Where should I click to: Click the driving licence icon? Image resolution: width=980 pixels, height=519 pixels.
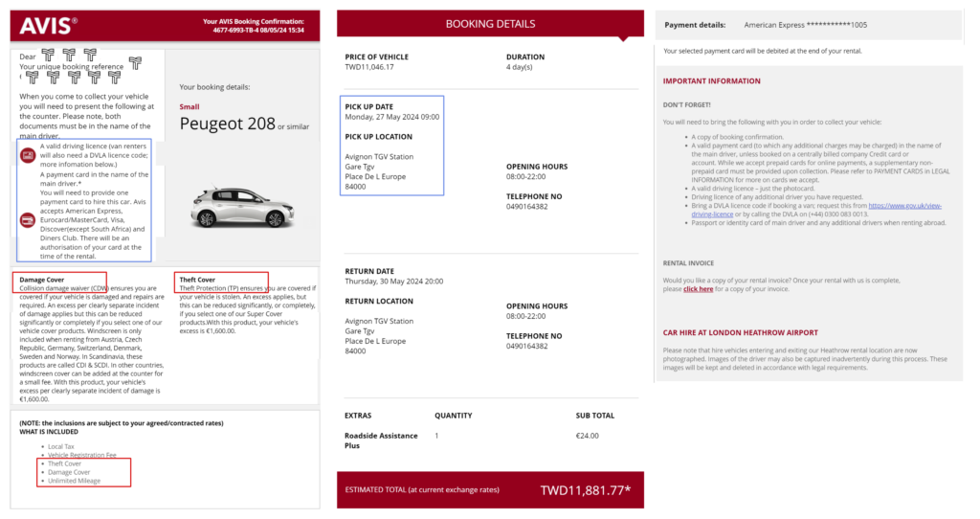[x=28, y=155]
